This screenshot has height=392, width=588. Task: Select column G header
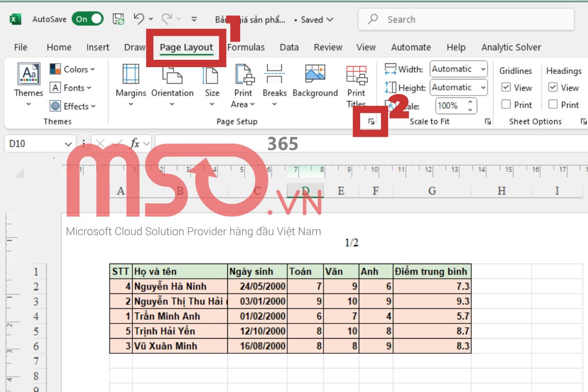[x=432, y=191]
